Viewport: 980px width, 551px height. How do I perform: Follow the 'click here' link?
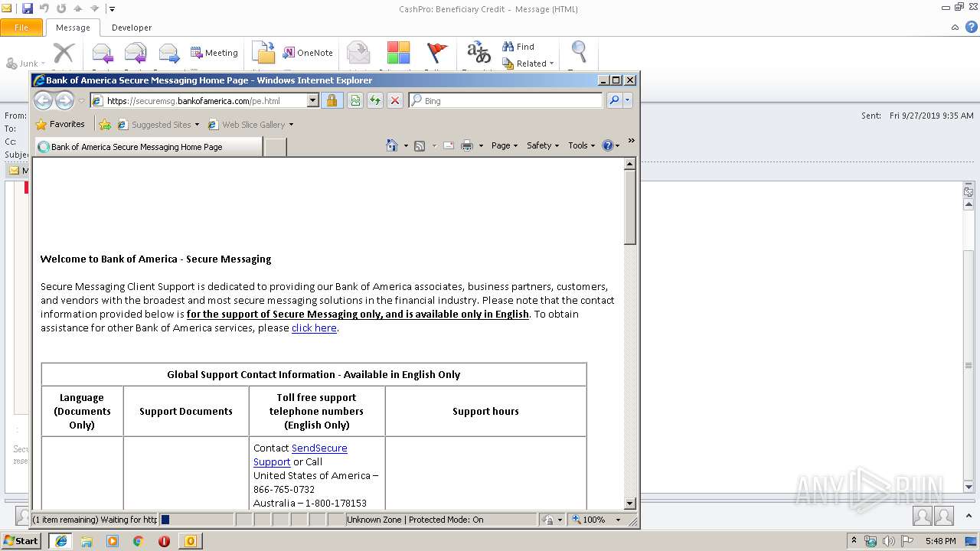tap(314, 328)
